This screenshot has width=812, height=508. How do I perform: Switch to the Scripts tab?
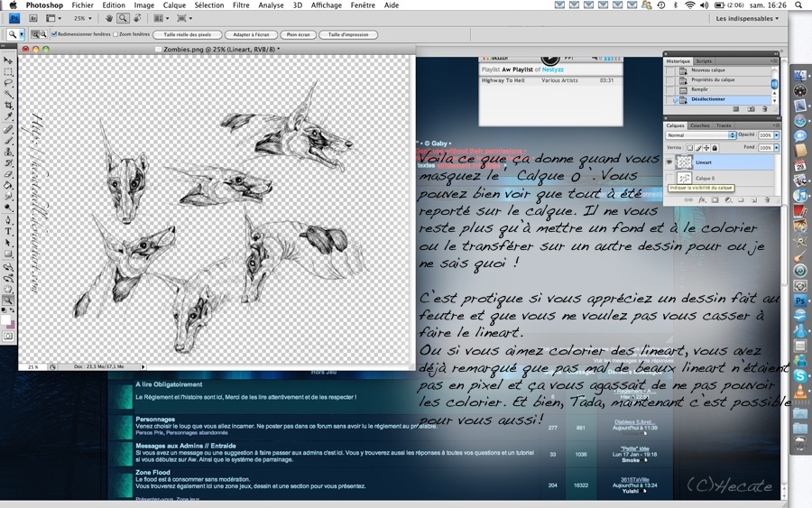pos(703,61)
